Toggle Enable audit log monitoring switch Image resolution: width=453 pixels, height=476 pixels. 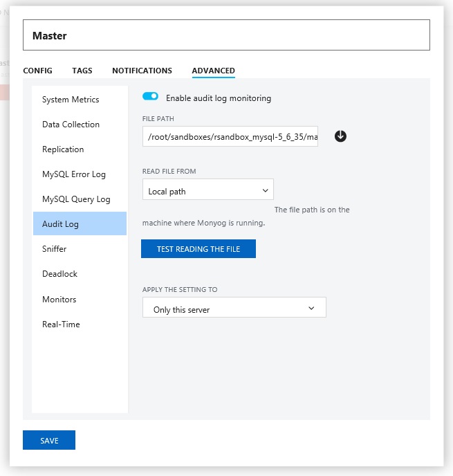(x=150, y=96)
